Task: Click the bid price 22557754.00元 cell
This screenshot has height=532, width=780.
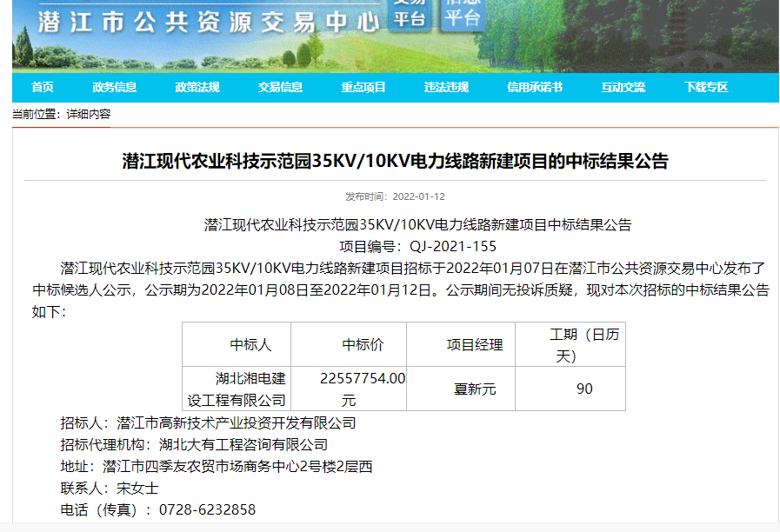Action: click(349, 389)
